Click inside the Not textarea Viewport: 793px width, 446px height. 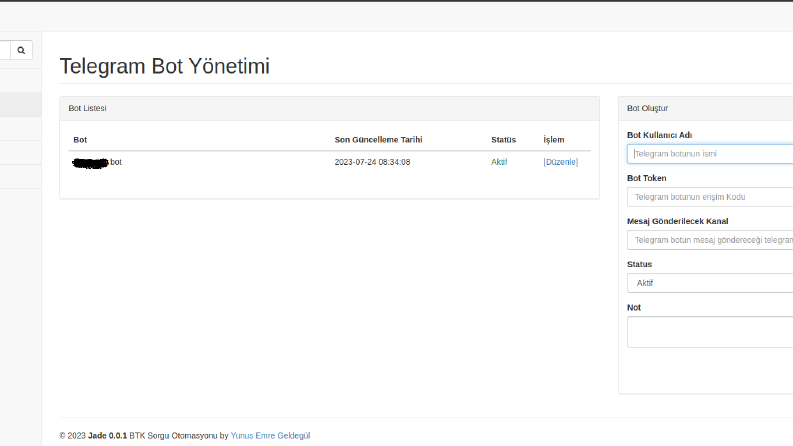click(x=710, y=332)
